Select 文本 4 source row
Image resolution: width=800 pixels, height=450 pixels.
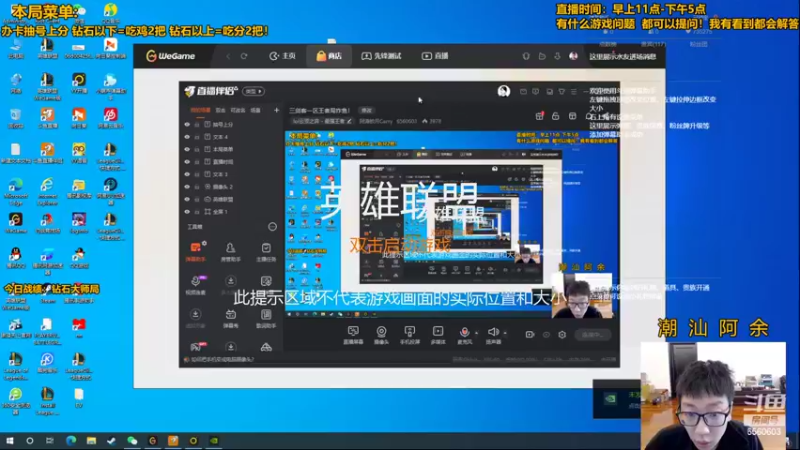coord(232,137)
